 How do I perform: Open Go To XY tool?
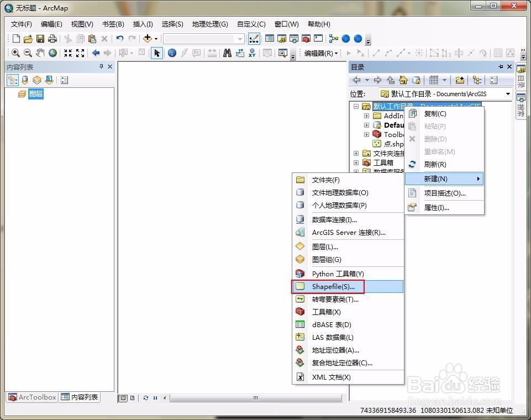(252, 53)
